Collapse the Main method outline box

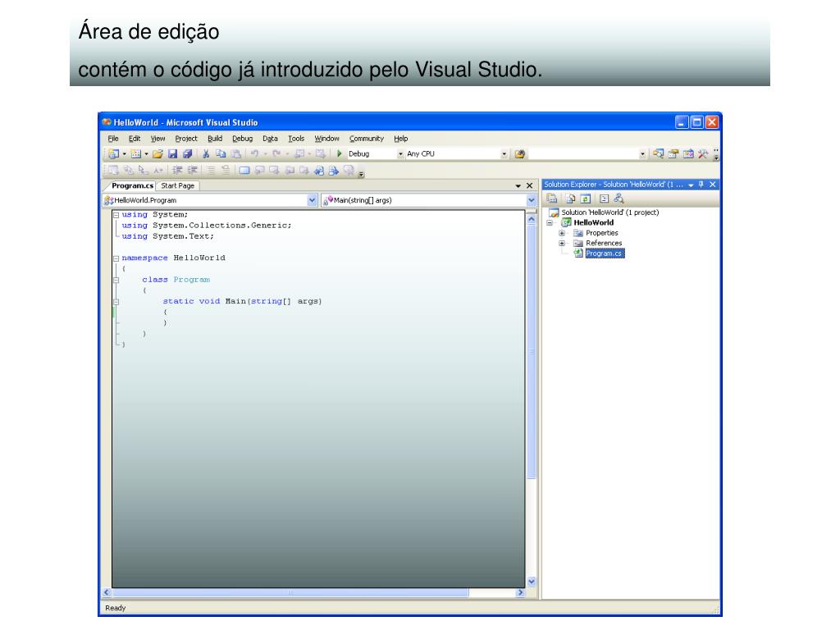click(116, 302)
